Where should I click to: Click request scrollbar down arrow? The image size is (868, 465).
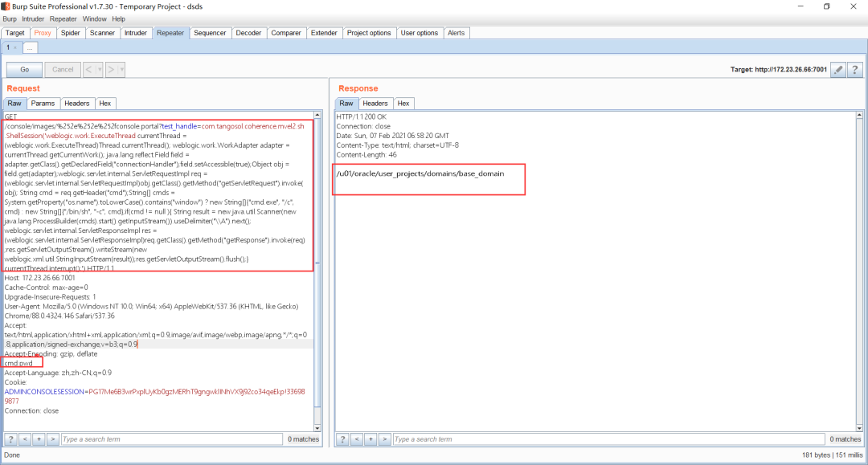coord(317,428)
